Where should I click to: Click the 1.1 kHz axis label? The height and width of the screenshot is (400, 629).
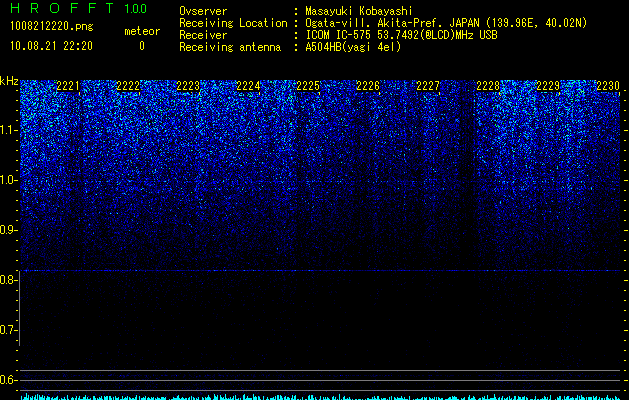coord(9,130)
